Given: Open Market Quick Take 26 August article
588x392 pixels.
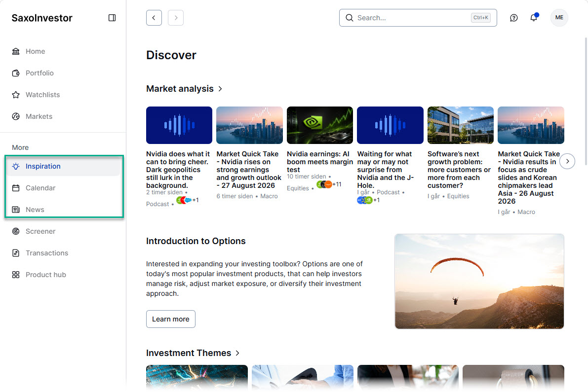Looking at the screenshot, I should (529, 178).
